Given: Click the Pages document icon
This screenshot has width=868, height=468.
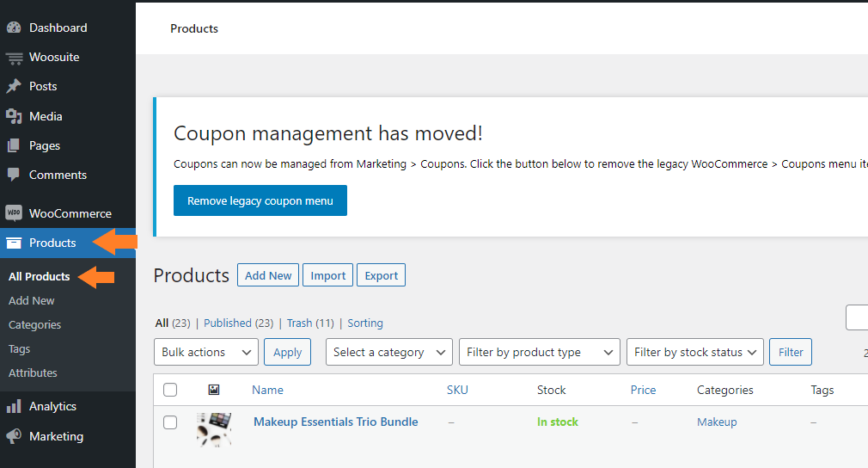Looking at the screenshot, I should point(14,145).
